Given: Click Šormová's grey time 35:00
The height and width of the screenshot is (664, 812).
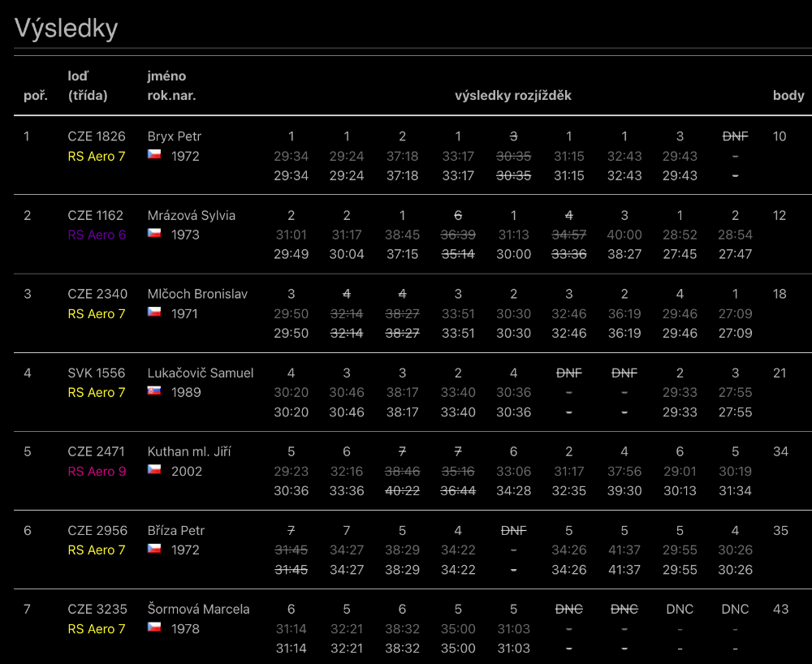Looking at the screenshot, I should [x=458, y=629].
